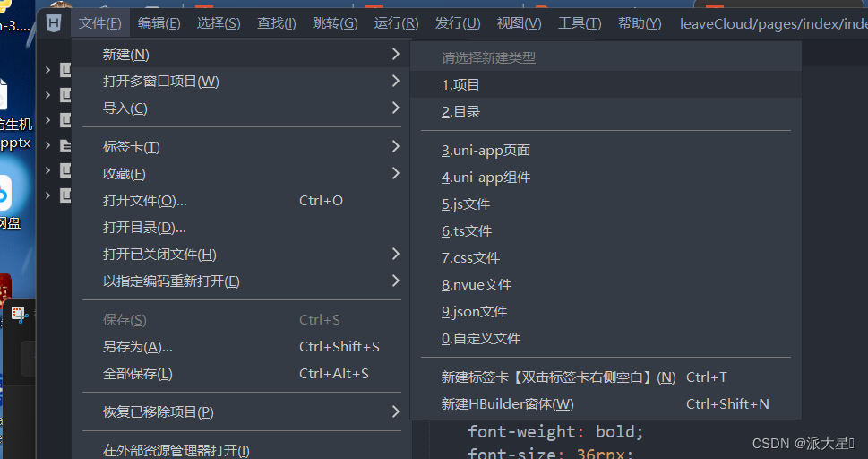This screenshot has width=868, height=459.
Task: Click the HBuilder logo icon
Action: (x=54, y=23)
